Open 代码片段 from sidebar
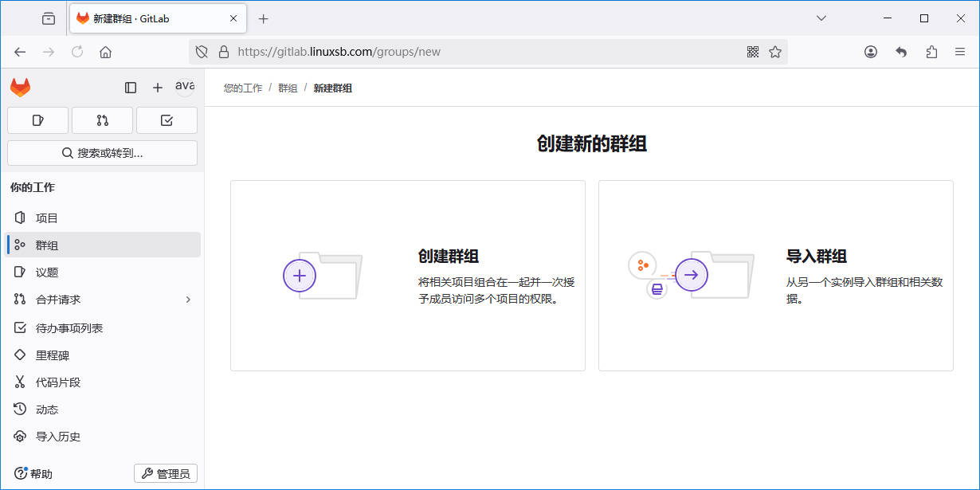 (x=58, y=382)
